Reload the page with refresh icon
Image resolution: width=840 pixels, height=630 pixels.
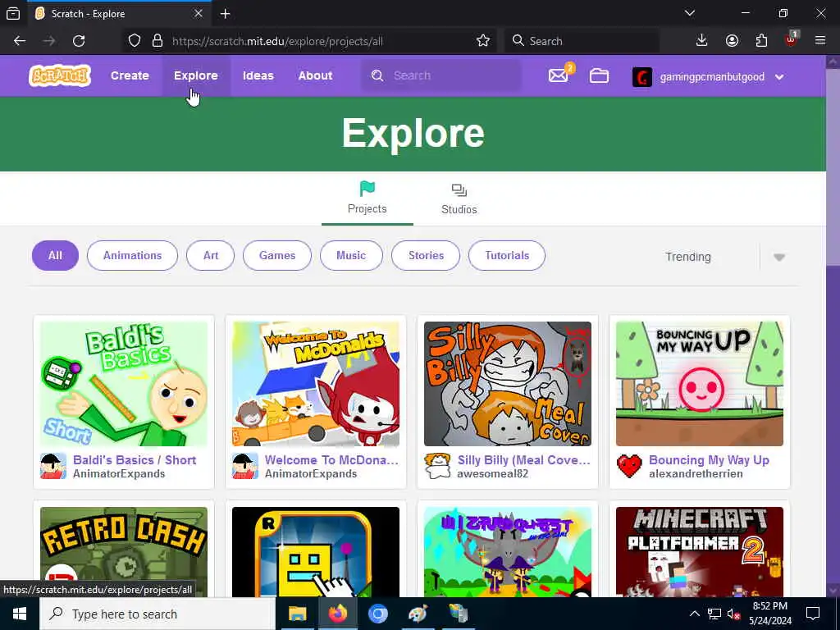tap(79, 41)
